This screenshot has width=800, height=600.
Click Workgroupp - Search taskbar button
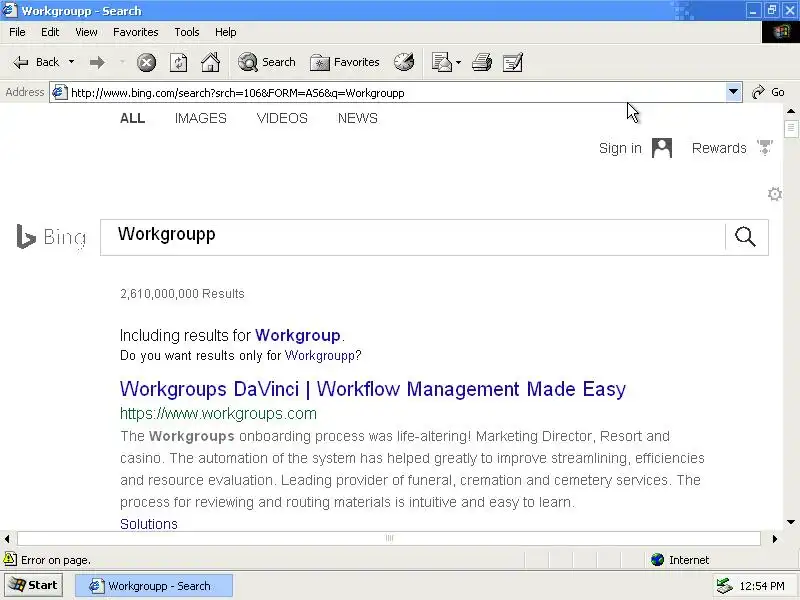point(154,586)
